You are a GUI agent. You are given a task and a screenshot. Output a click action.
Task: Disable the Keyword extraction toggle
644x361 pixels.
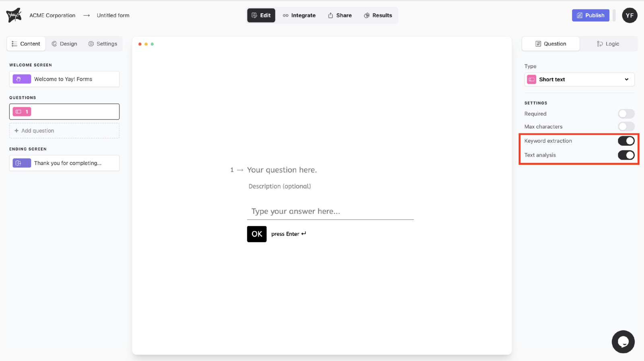point(626,141)
